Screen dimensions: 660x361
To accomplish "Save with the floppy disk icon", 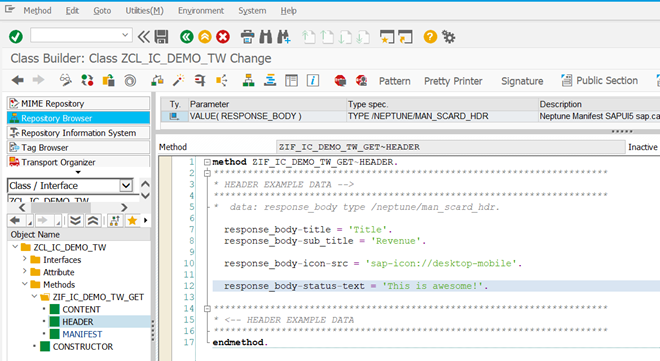I will 161,37.
